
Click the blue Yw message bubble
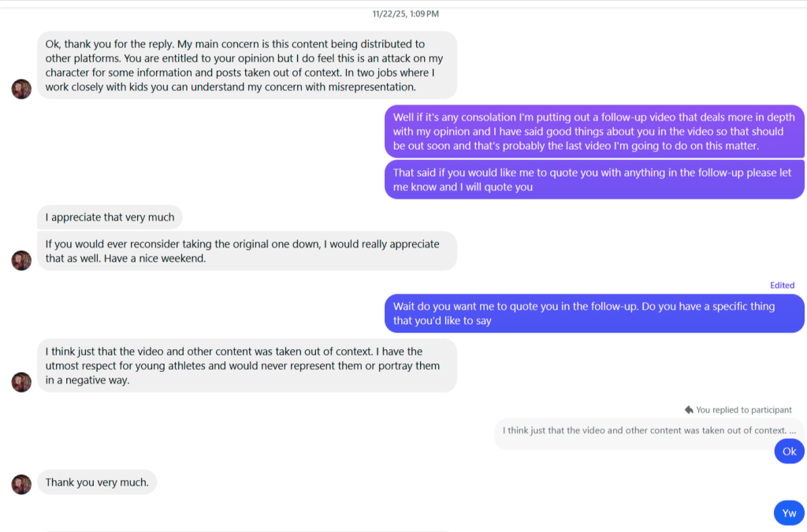coord(788,512)
